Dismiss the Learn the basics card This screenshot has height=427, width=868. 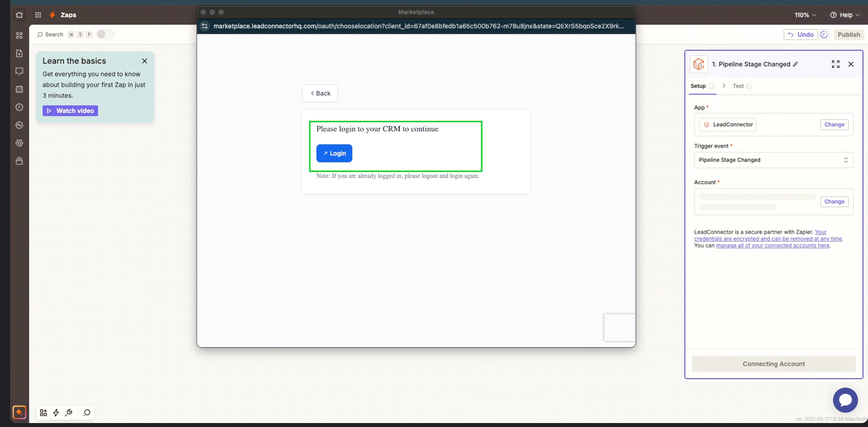click(x=144, y=61)
